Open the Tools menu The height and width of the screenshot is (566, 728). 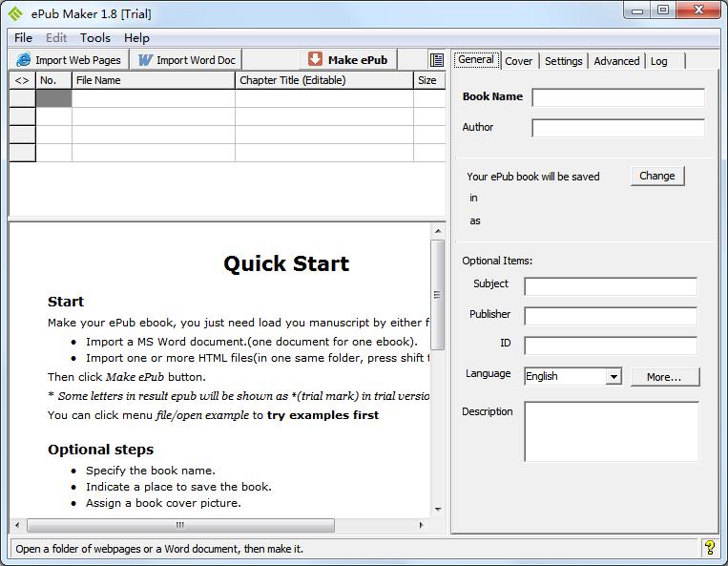coord(95,37)
